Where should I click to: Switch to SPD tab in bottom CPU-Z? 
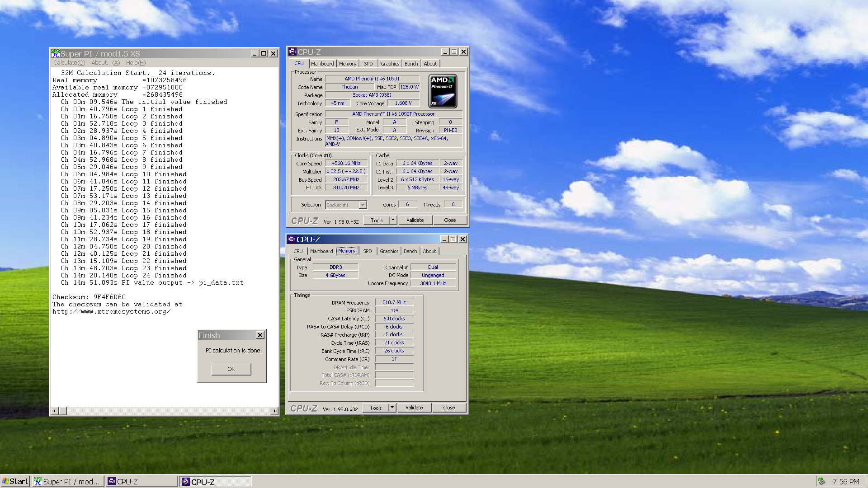[x=368, y=251]
